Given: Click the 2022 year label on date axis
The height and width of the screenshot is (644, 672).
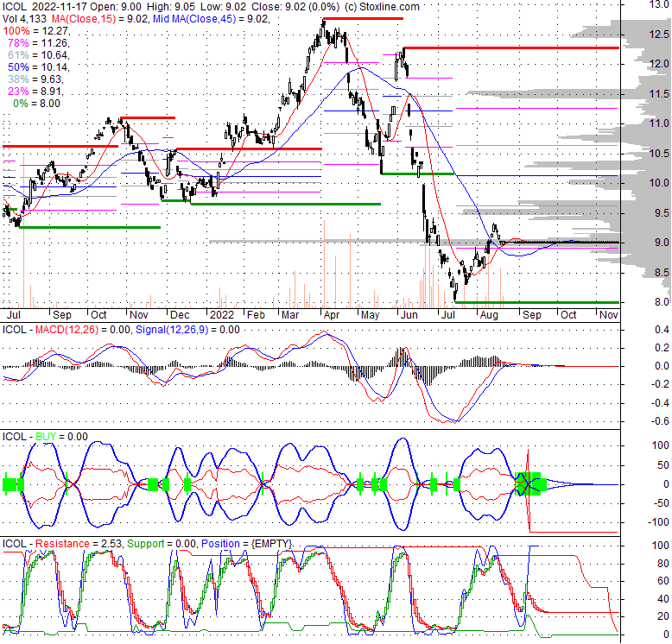Looking at the screenshot, I should pyautogui.click(x=222, y=315).
